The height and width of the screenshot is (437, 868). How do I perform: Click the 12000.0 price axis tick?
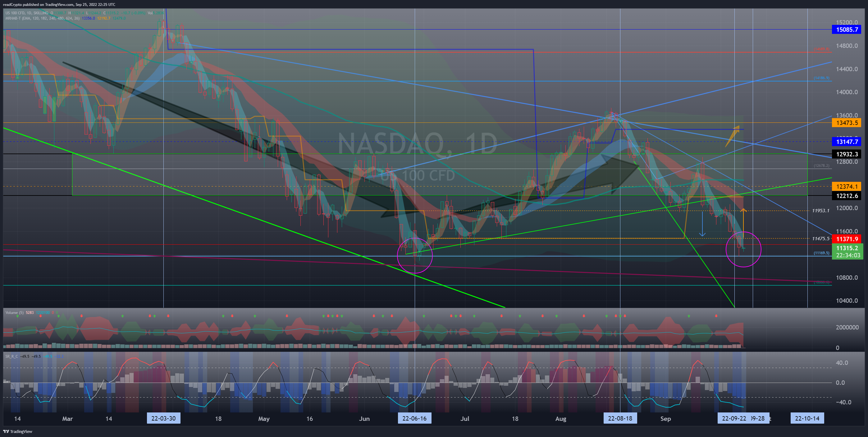pyautogui.click(x=847, y=208)
